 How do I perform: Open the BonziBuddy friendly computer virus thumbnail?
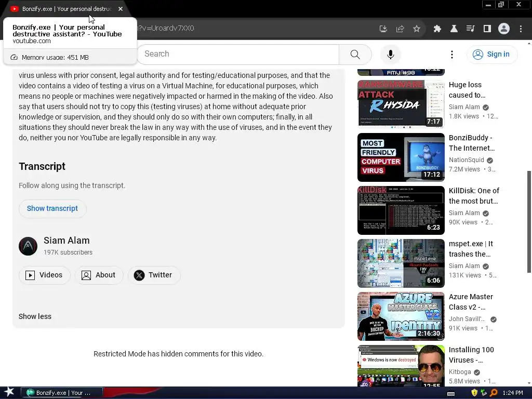[401, 157]
